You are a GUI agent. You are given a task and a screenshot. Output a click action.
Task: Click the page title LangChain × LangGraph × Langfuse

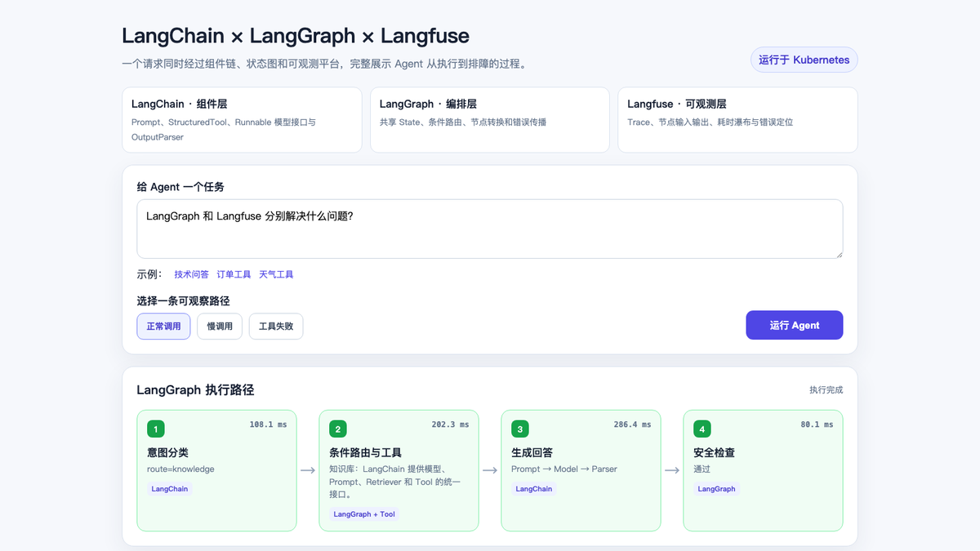[x=296, y=36]
